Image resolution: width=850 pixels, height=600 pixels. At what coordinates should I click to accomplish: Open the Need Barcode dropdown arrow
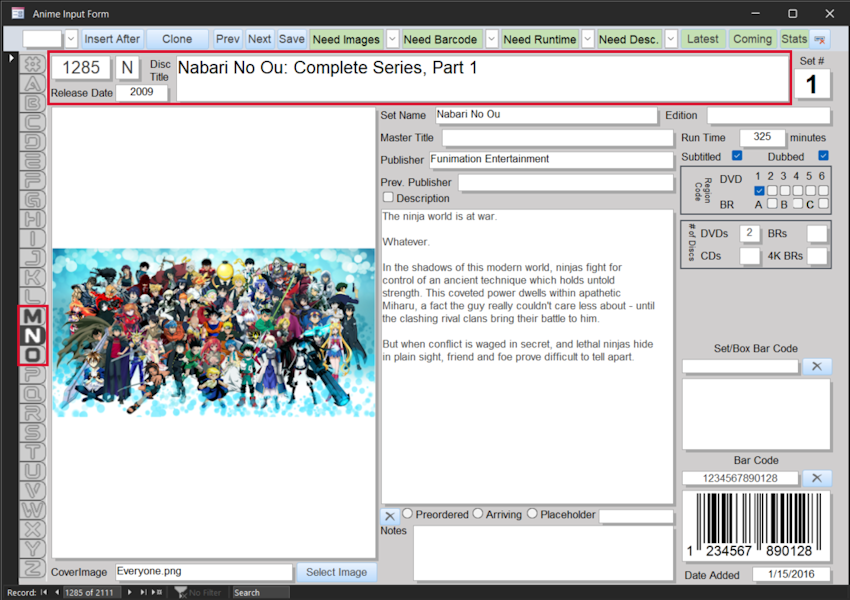coord(491,39)
